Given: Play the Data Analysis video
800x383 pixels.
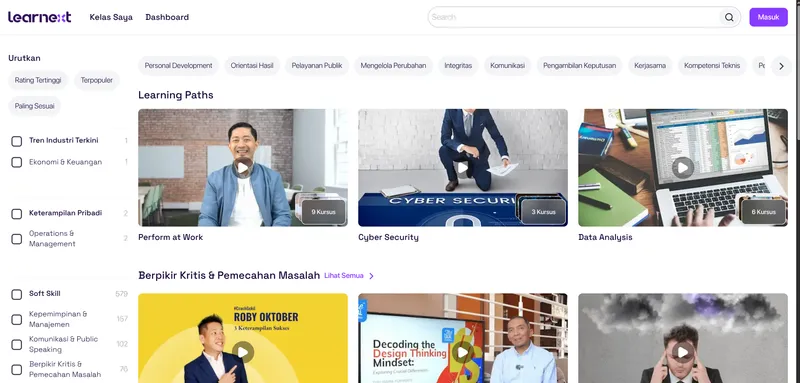Looking at the screenshot, I should pyautogui.click(x=683, y=167).
